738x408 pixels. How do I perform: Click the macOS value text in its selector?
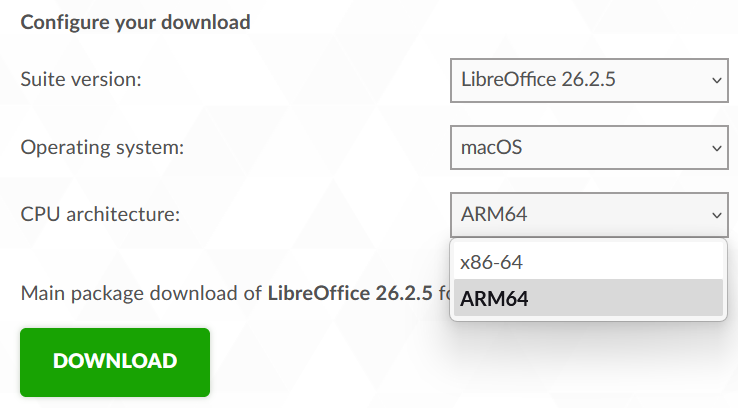pos(491,147)
